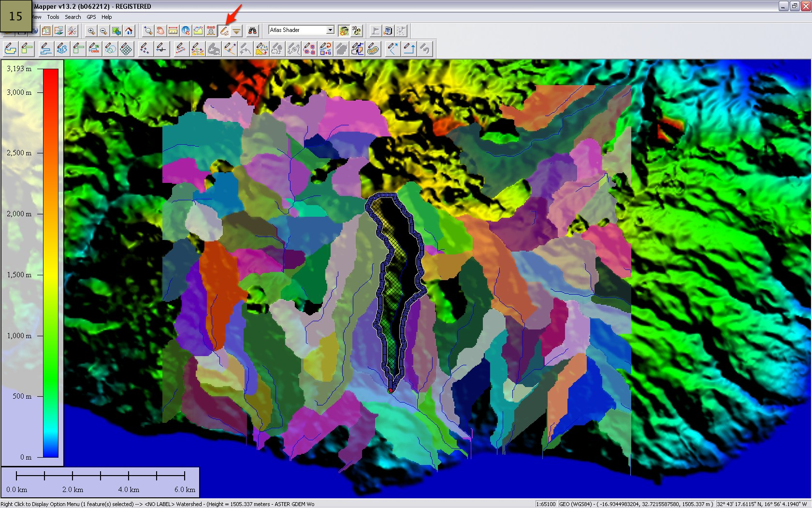Click the 1:65100 scale in status bar
The width and height of the screenshot is (812, 508).
click(546, 504)
